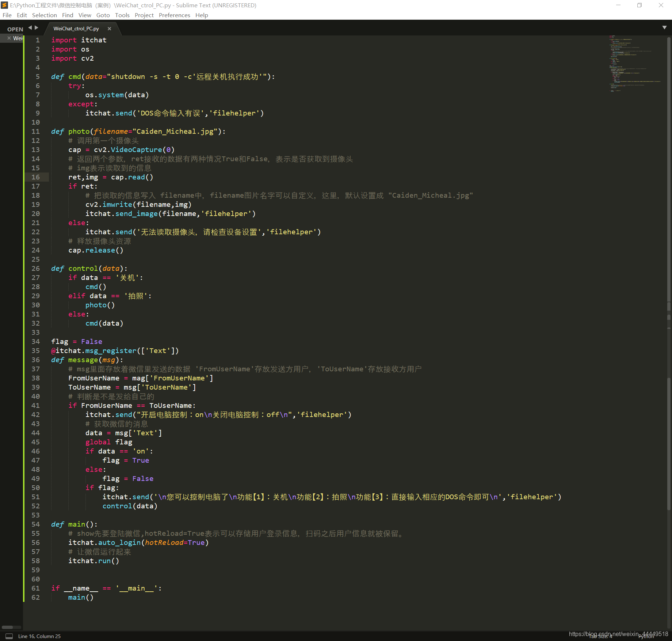The height and width of the screenshot is (641, 672).
Task: Go to next tab with right arrow
Action: point(37,27)
